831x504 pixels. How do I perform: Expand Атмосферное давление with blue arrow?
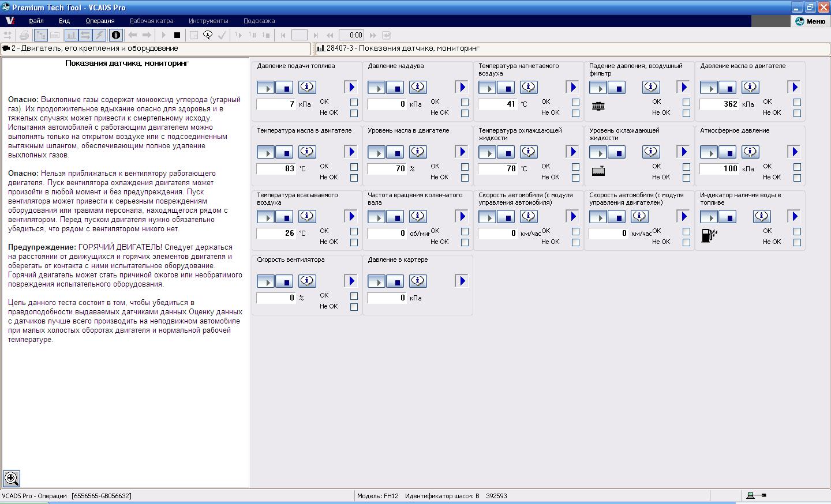click(x=794, y=152)
